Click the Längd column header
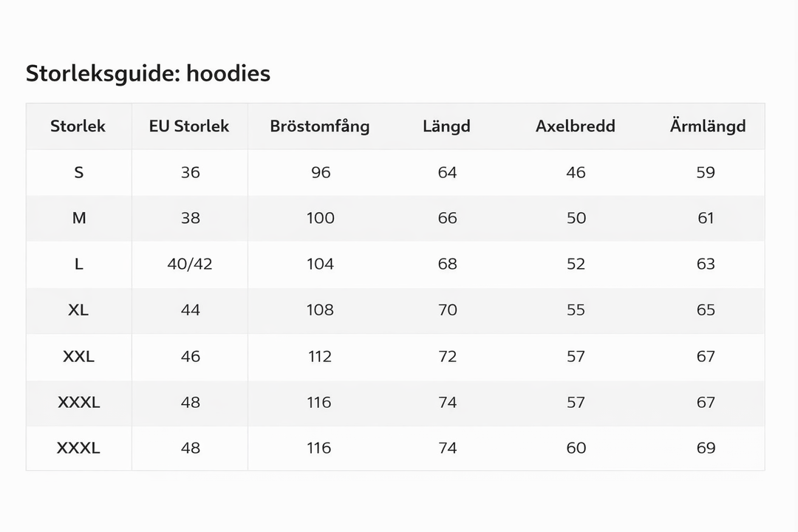This screenshot has width=798, height=532. pos(446,126)
